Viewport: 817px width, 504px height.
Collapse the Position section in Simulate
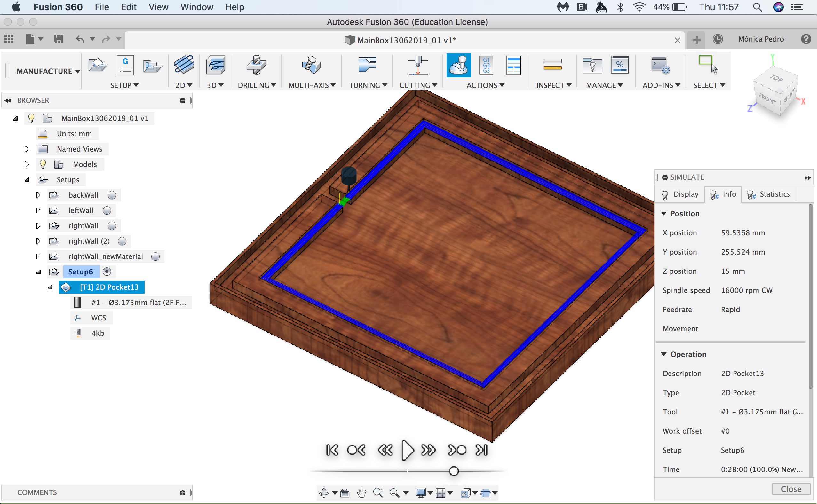[664, 213]
